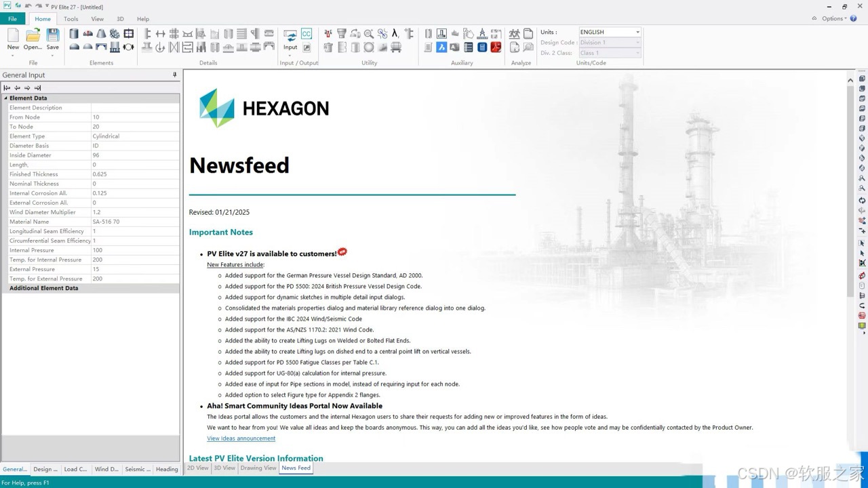Jump to the first element arrow
This screenshot has width=868, height=488.
(7, 87)
